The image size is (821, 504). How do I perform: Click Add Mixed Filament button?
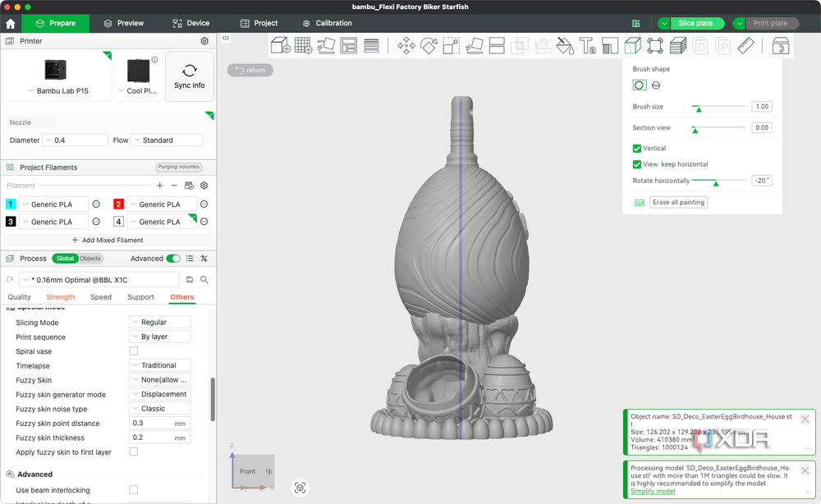108,241
